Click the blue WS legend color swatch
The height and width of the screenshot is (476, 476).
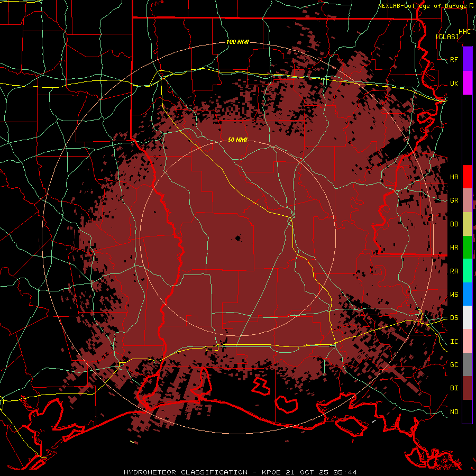(x=467, y=294)
